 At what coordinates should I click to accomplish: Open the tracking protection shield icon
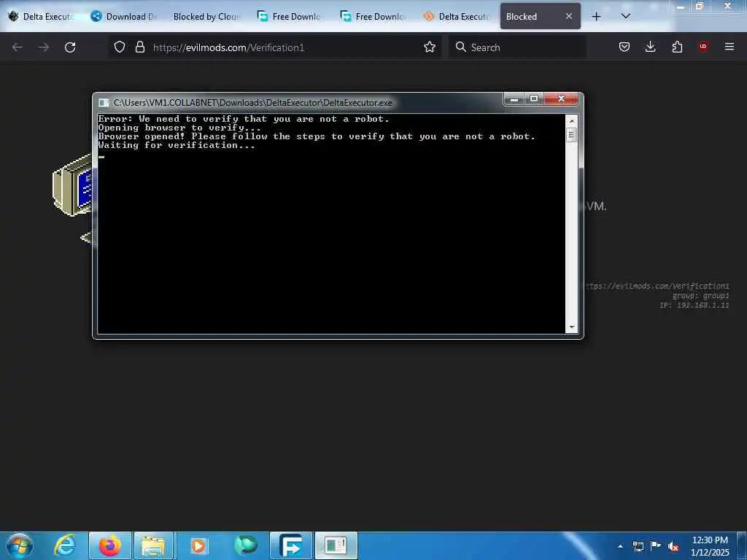point(120,47)
